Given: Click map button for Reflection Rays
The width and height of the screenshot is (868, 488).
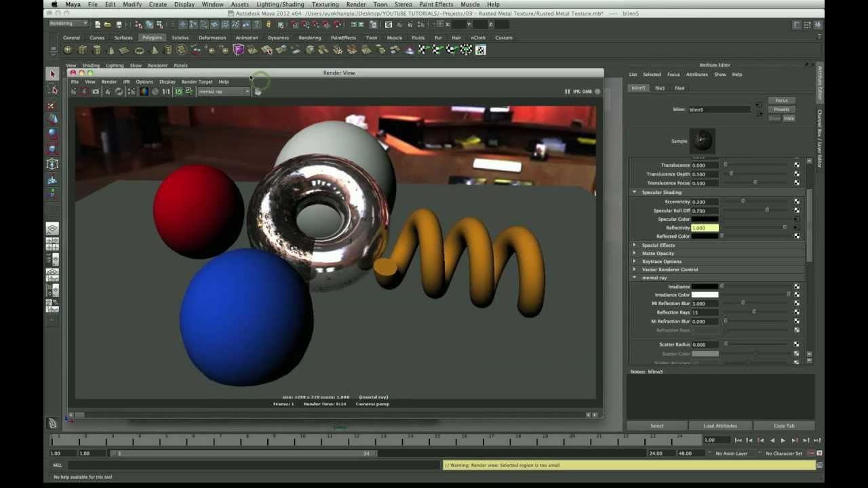Looking at the screenshot, I should (x=797, y=312).
